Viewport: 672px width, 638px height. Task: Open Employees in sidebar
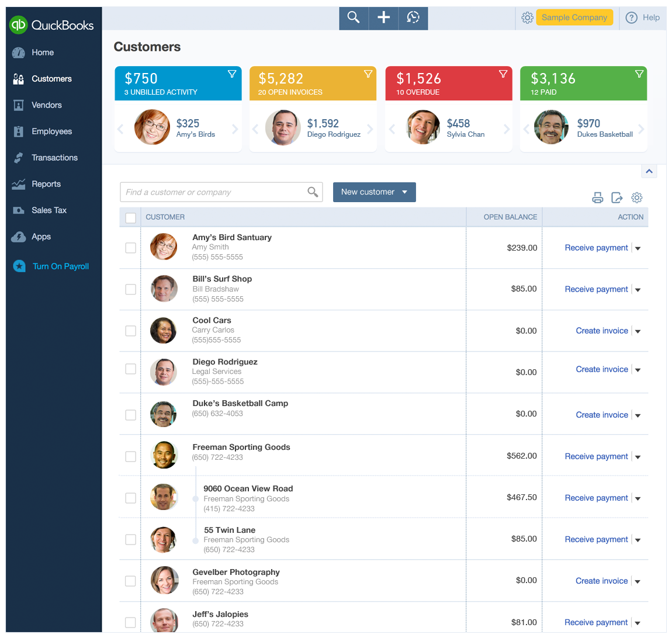click(x=51, y=131)
